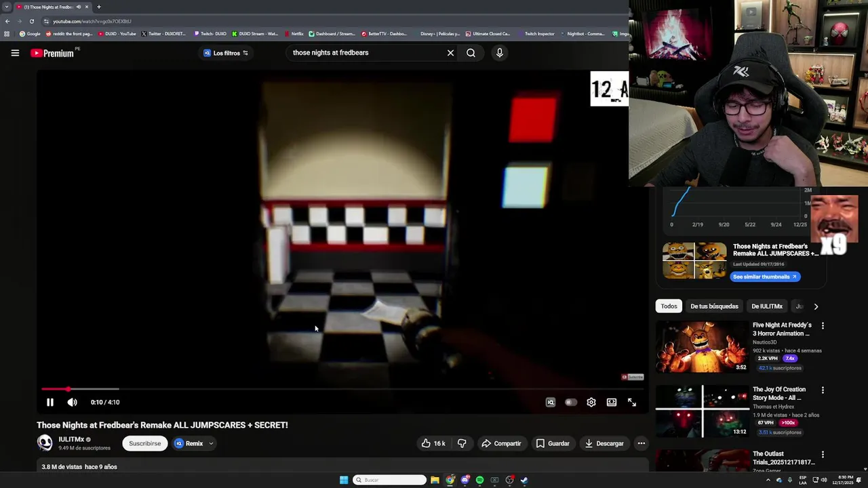
Task: Open the YouTube hamburger guide menu
Action: pos(15,53)
